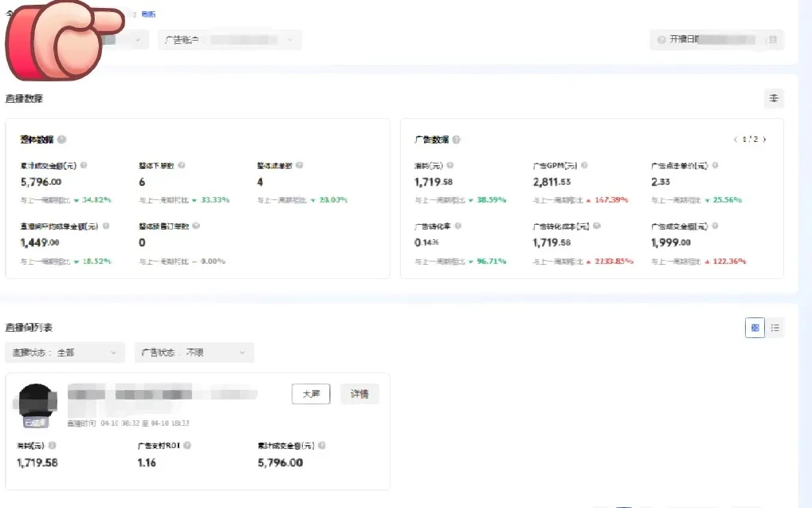The width and height of the screenshot is (812, 508).
Task: Go to previous 广告数据 page arrow
Action: [x=735, y=140]
